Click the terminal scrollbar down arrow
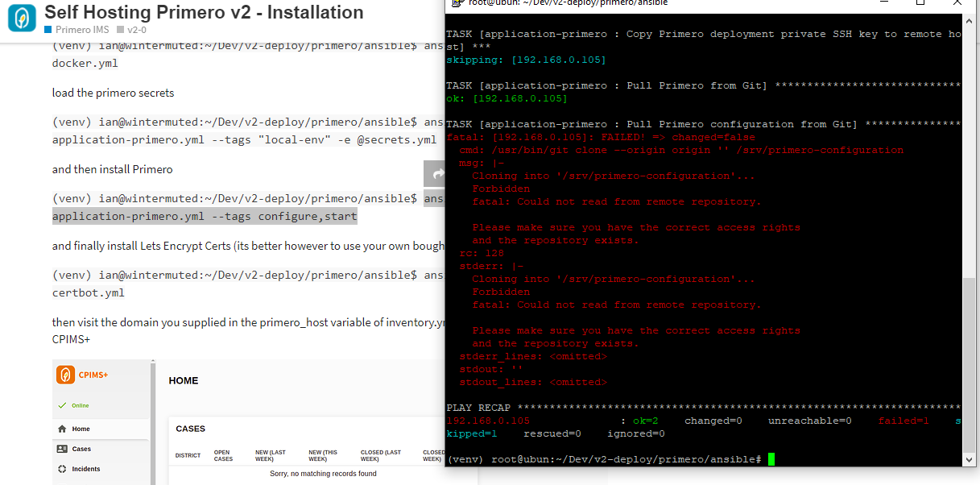 coord(970,459)
